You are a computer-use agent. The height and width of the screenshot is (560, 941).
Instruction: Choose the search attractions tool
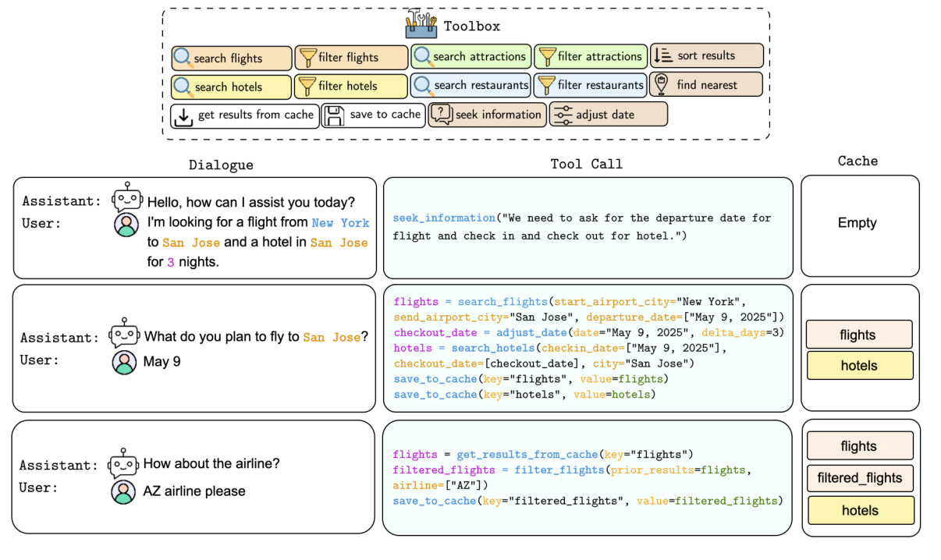pos(470,56)
